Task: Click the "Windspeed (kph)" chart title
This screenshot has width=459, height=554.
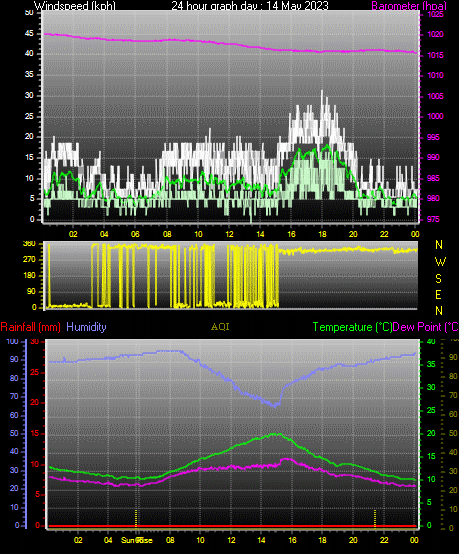Action: (x=75, y=6)
